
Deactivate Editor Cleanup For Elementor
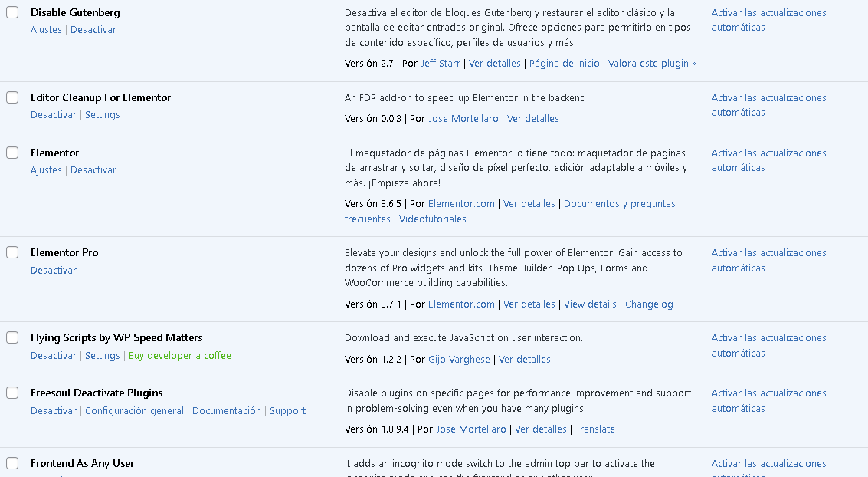53,115
